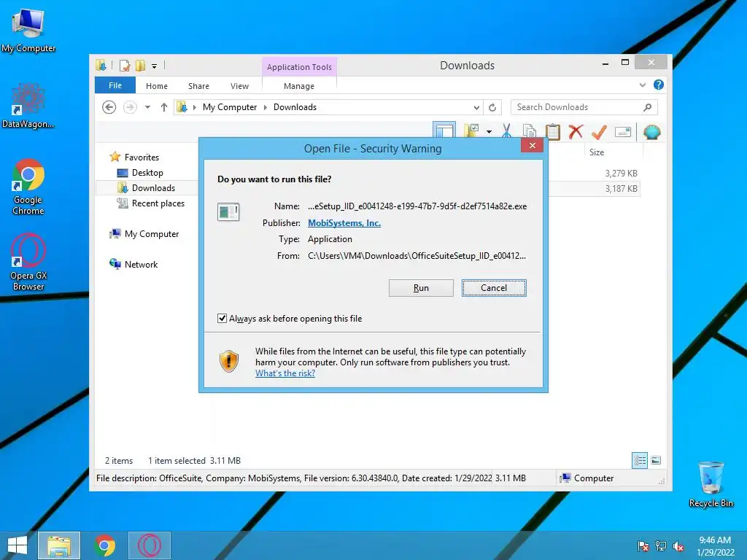Switch to the Home ribbon tab

(157, 86)
